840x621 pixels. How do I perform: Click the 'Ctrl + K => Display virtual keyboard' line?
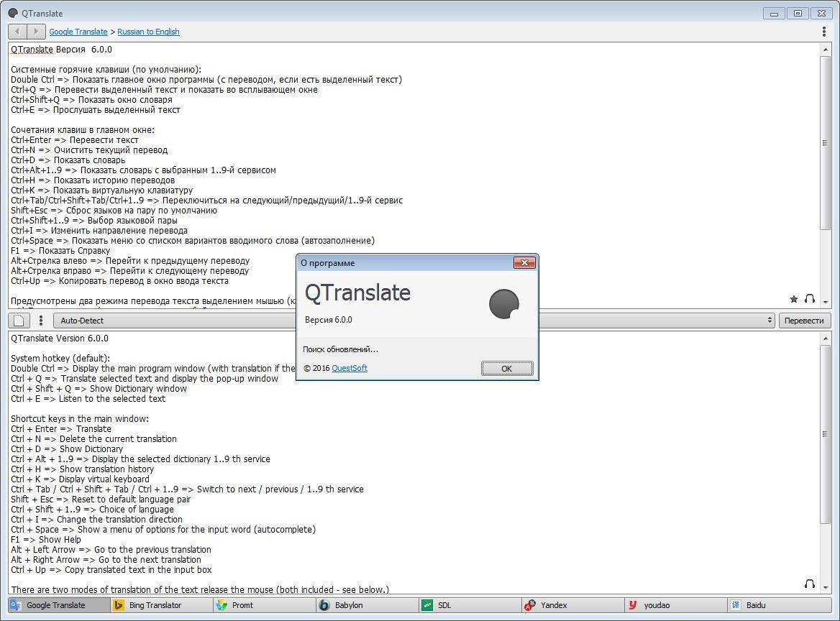coord(80,479)
